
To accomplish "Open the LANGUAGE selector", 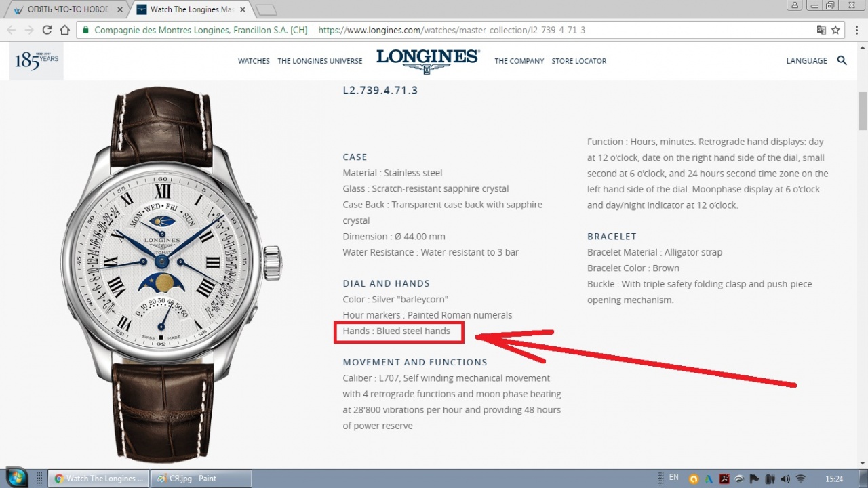I will [x=806, y=60].
